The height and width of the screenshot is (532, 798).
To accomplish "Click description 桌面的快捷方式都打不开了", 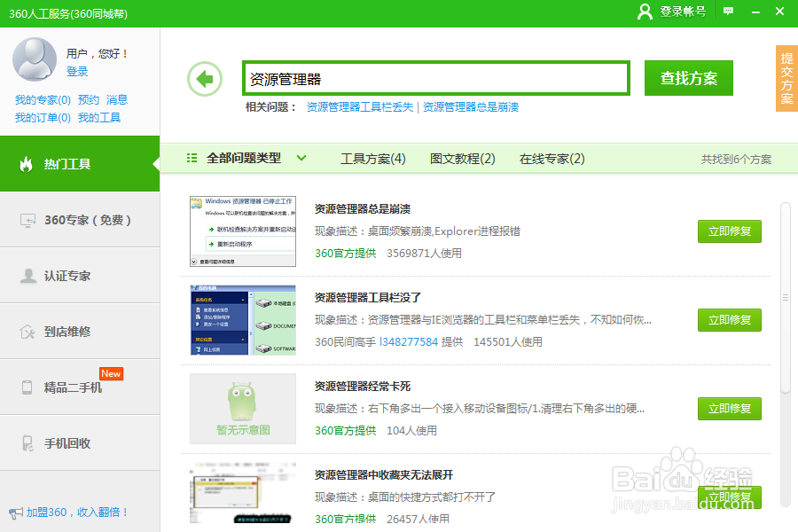I will pos(432,497).
